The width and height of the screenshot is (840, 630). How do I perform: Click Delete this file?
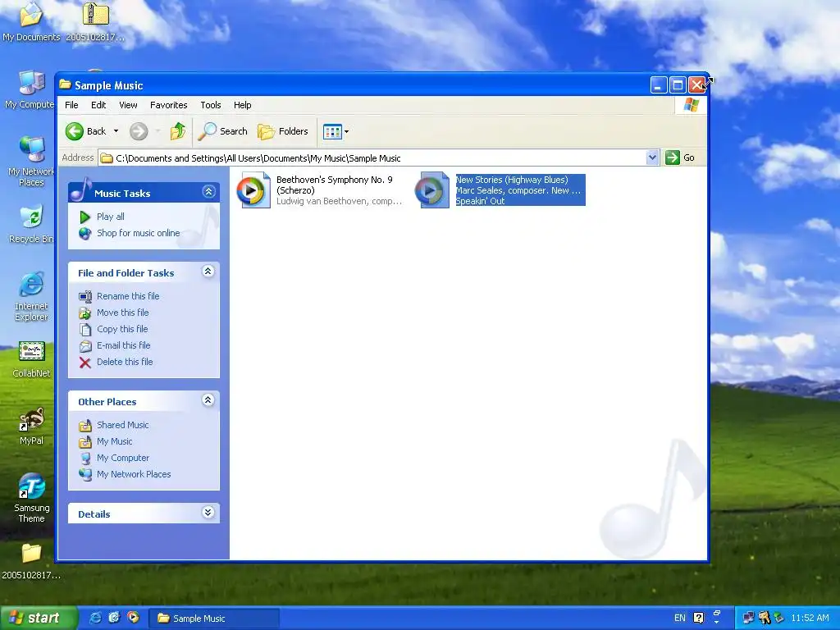click(125, 362)
